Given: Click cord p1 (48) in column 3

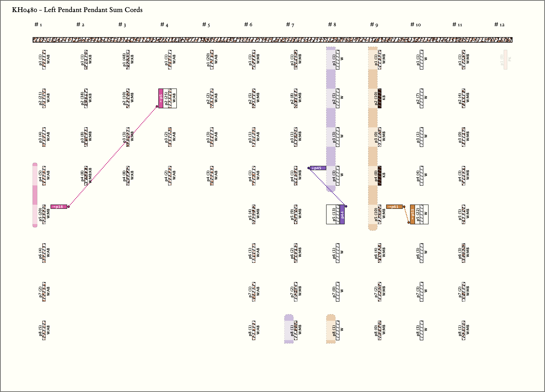Looking at the screenshot, I should click(x=128, y=60).
